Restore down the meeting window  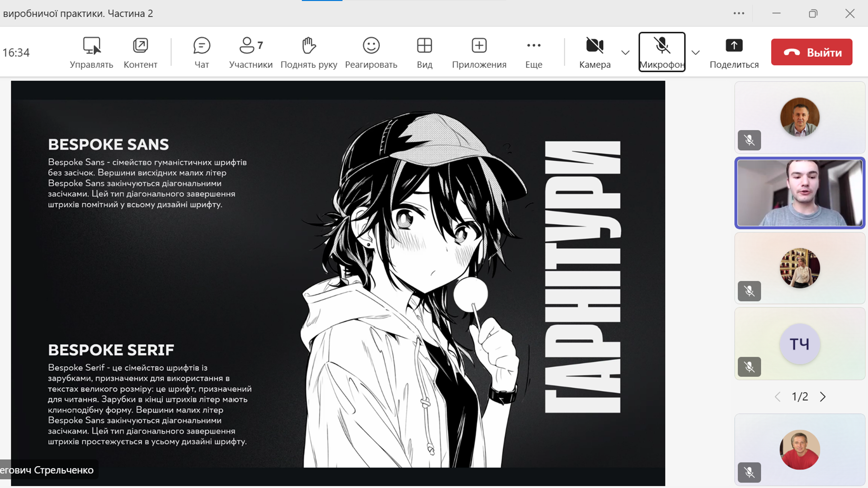[x=813, y=14]
